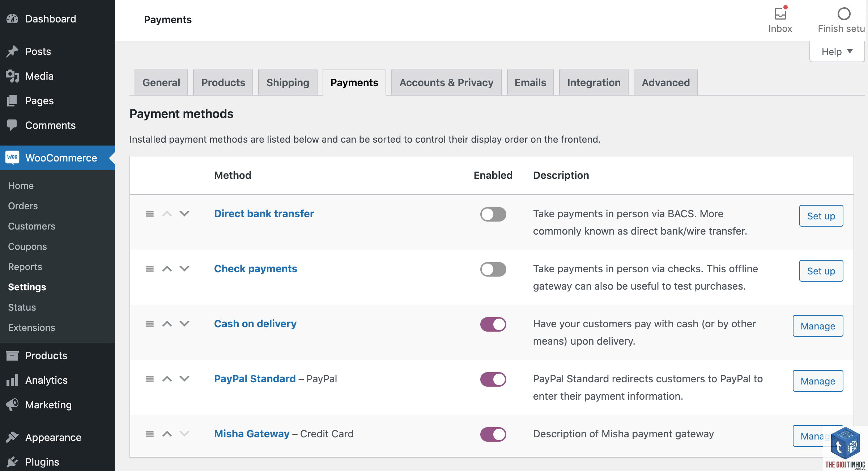Open Status in WooCommerce submenu
This screenshot has height=471, width=868.
tap(22, 307)
